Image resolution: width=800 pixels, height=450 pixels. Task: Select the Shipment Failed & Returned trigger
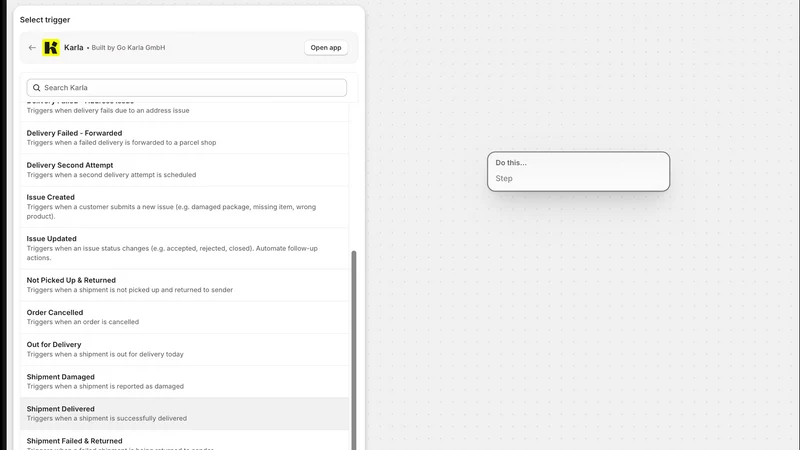[184, 440]
